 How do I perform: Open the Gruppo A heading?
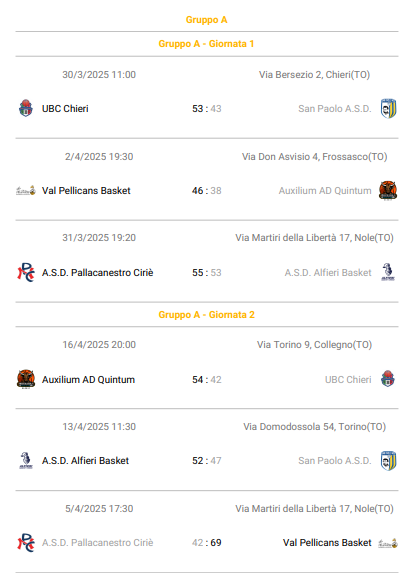pyautogui.click(x=206, y=20)
